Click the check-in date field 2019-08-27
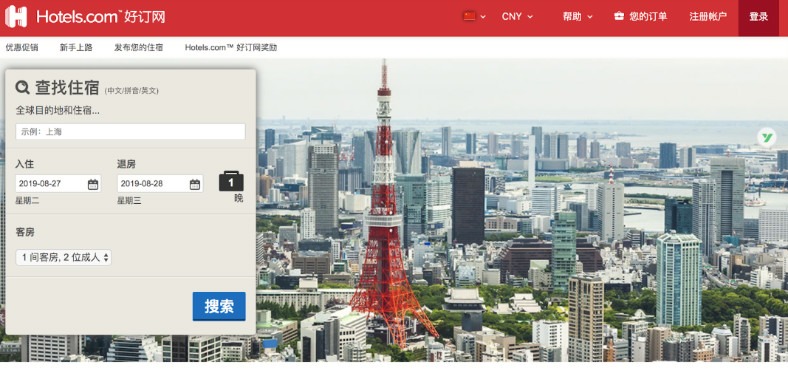This screenshot has height=379, width=788. point(58,183)
